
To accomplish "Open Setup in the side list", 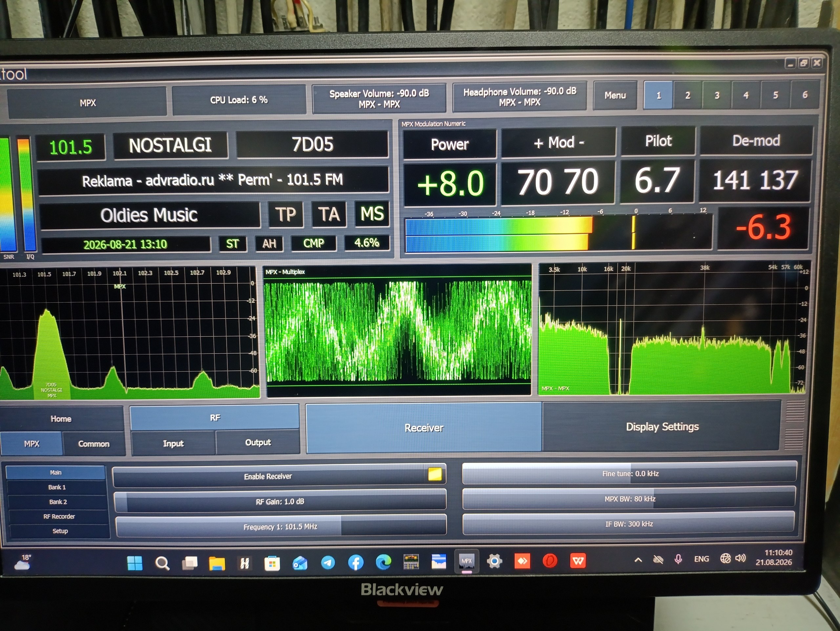I will (60, 531).
